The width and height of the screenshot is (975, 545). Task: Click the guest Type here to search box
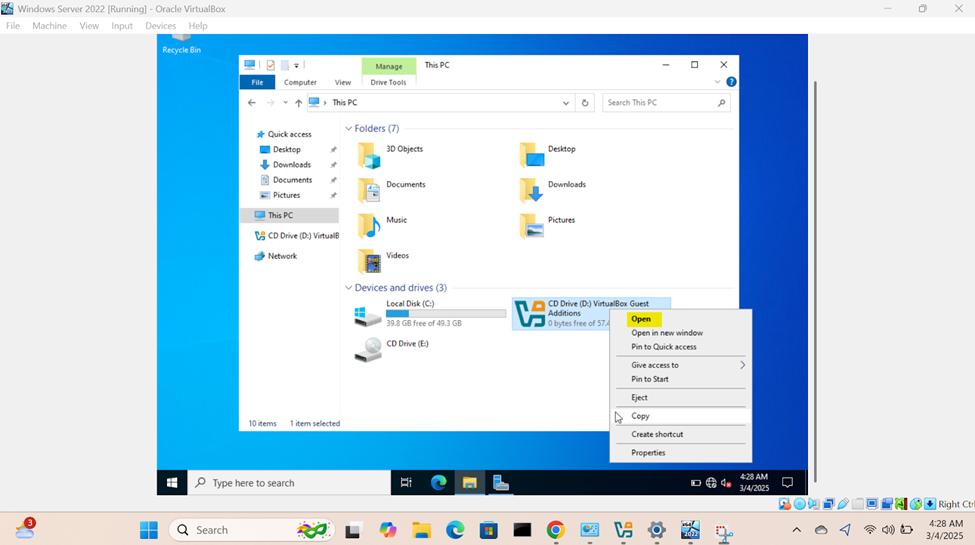pos(289,483)
